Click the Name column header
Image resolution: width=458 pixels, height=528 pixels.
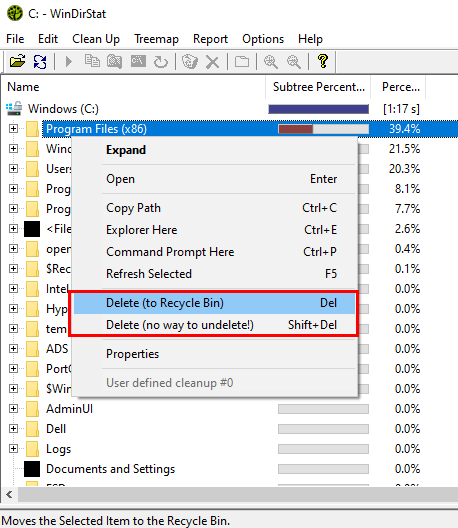click(134, 87)
